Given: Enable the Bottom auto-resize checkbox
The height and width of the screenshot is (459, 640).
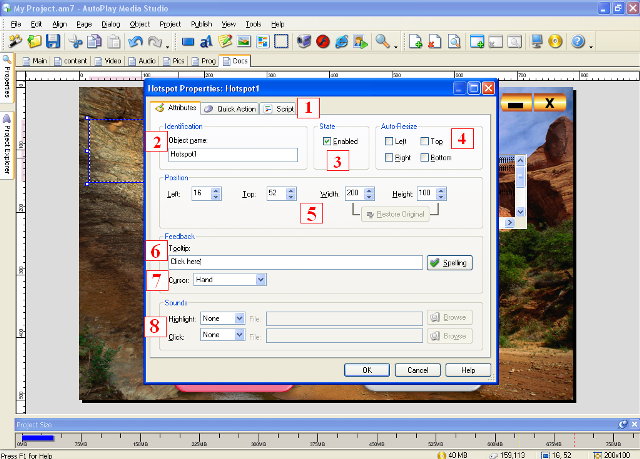Looking at the screenshot, I should click(426, 158).
